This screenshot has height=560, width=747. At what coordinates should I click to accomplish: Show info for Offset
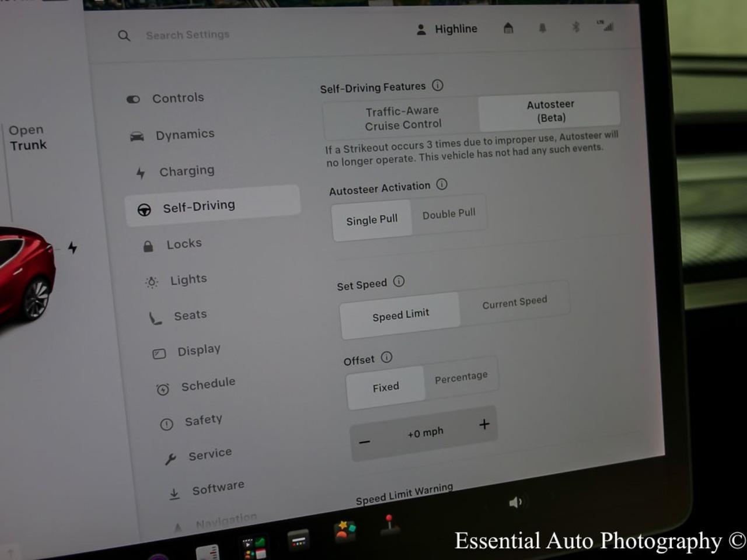(x=386, y=357)
